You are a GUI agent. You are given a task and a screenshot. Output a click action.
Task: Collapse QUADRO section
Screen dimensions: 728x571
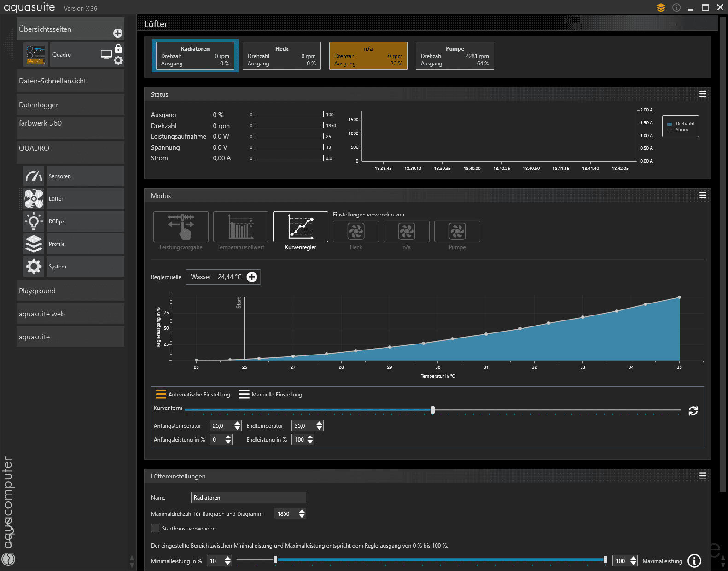(70, 152)
